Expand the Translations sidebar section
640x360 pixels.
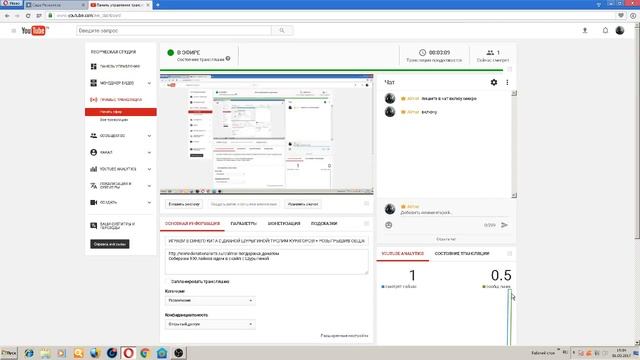(149, 186)
